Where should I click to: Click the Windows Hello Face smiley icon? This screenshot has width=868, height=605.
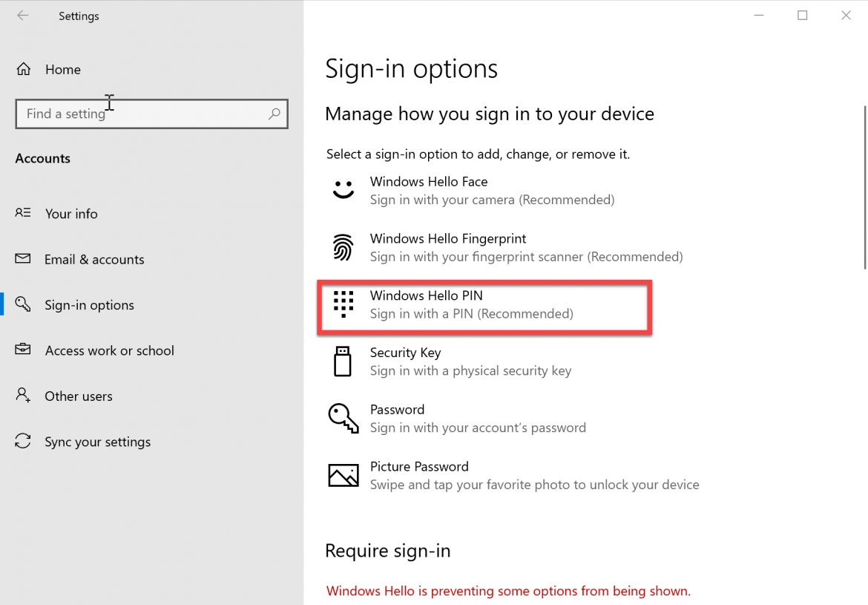[343, 189]
